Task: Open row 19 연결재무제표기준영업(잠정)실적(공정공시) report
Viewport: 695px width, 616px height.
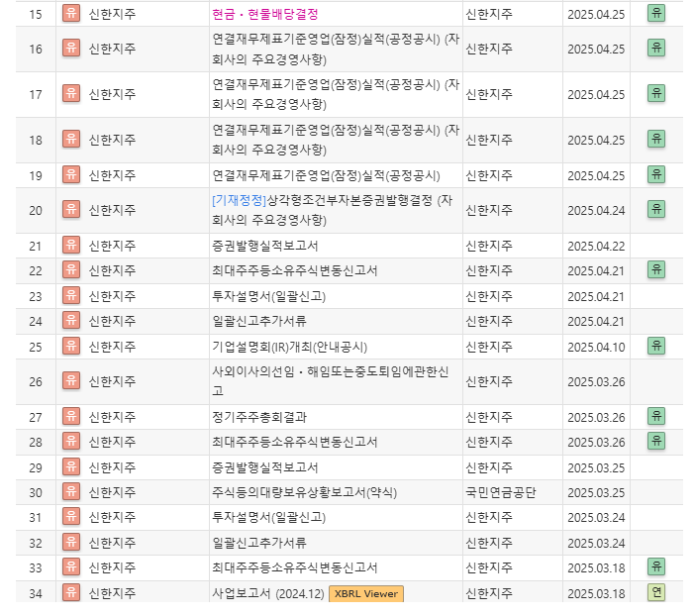Action: coord(326,175)
